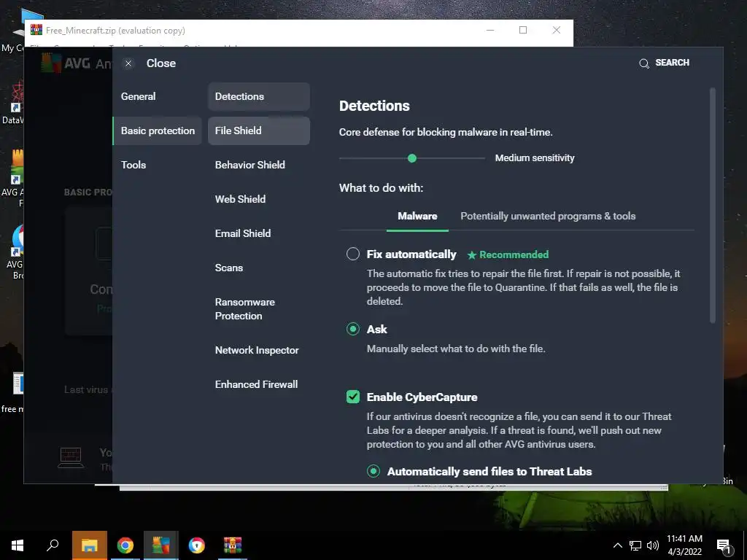Click the Windows Start button
Image resolution: width=747 pixels, height=560 pixels.
click(x=18, y=545)
